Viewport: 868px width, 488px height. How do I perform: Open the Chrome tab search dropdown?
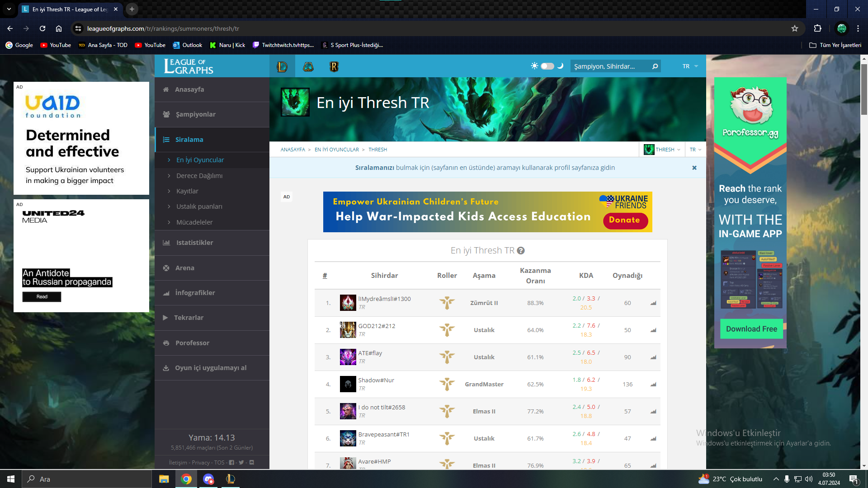9,9
